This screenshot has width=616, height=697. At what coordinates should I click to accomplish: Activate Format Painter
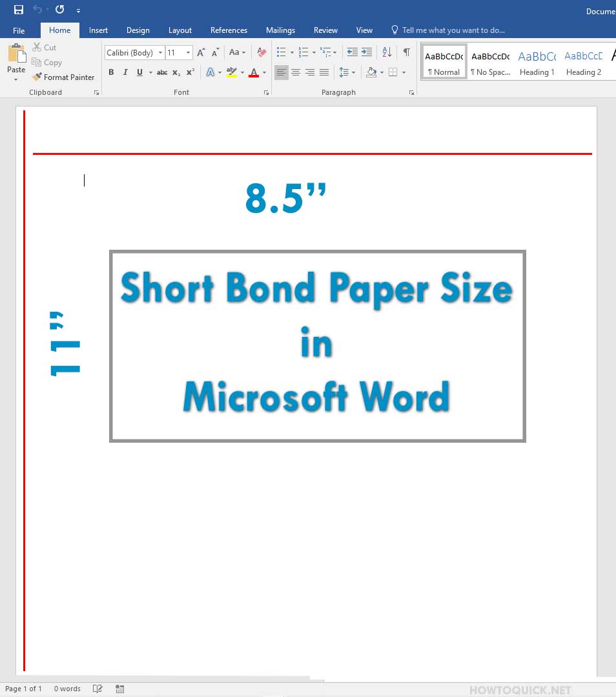pyautogui.click(x=63, y=77)
